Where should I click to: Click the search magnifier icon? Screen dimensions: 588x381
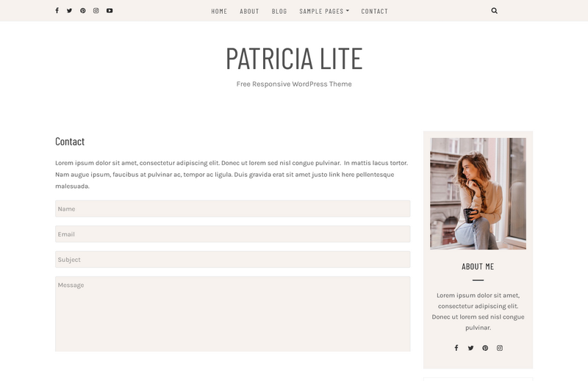point(494,10)
